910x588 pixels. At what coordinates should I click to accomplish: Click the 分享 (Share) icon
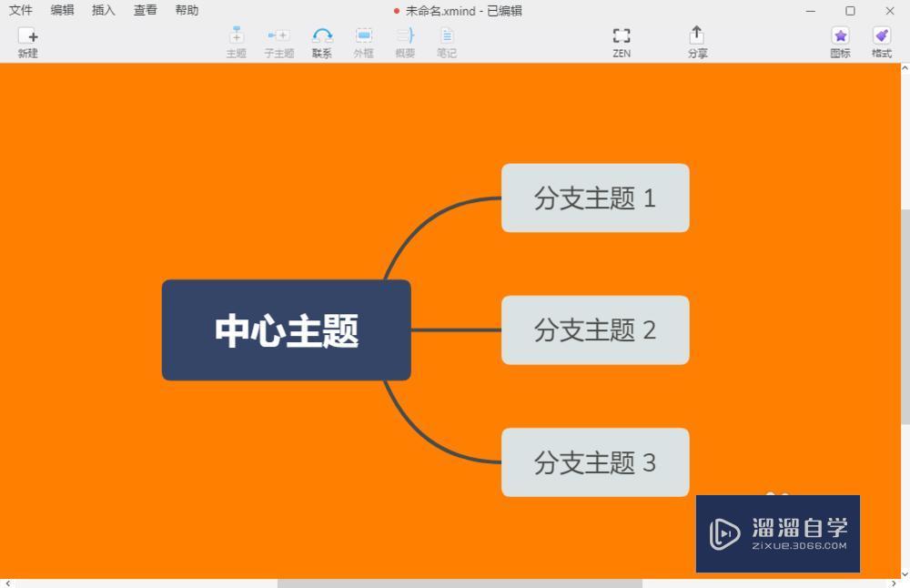(x=697, y=42)
